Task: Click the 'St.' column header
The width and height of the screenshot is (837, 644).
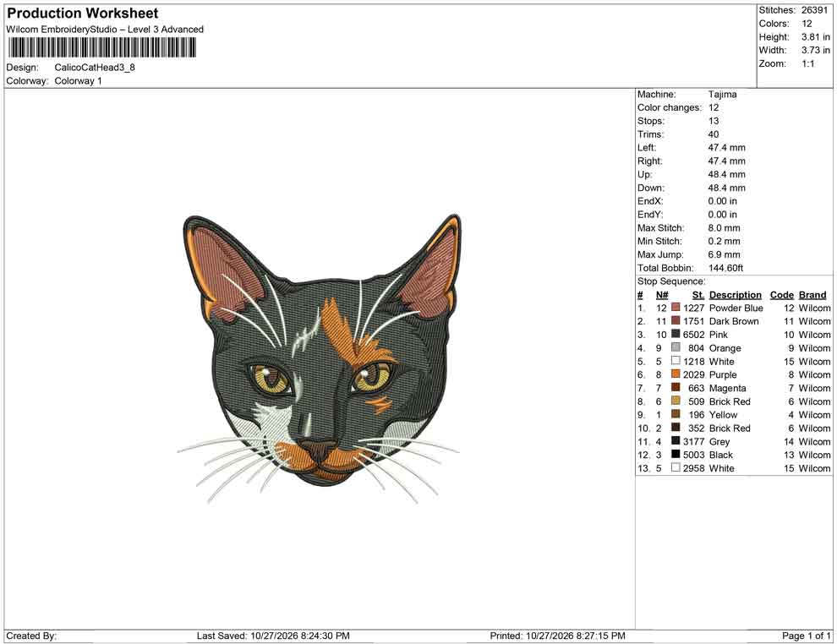Action: (698, 295)
